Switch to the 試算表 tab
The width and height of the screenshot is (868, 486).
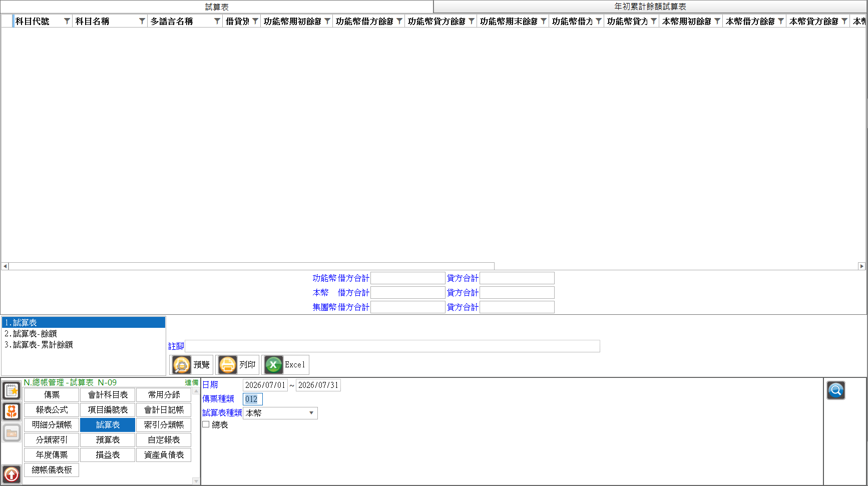tap(217, 7)
